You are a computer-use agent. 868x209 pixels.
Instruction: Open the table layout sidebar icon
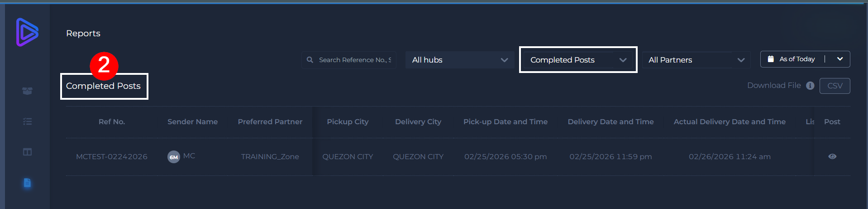(x=27, y=152)
